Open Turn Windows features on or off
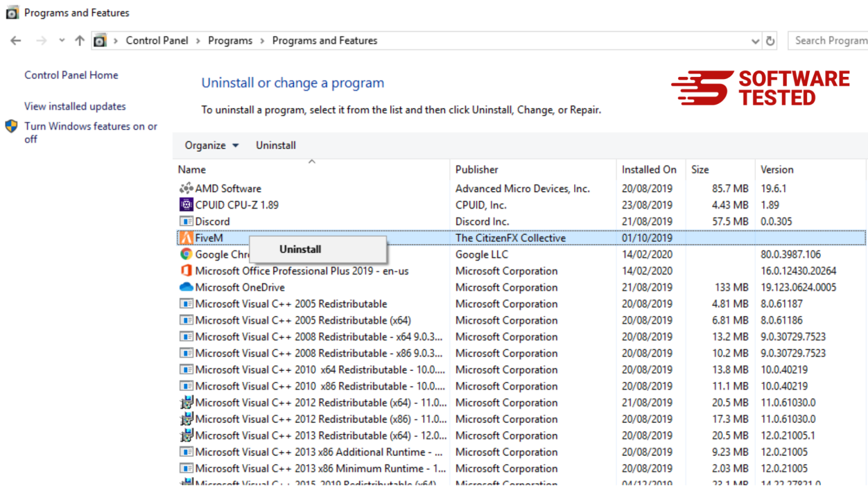Viewport: 868px width, 488px height. (x=91, y=132)
